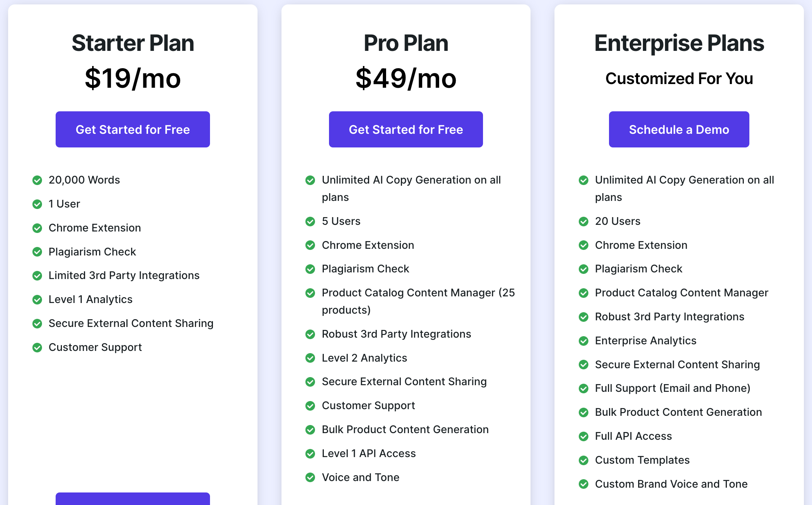Click the Voice and Tone feature text
The width and height of the screenshot is (812, 505).
pos(360,477)
